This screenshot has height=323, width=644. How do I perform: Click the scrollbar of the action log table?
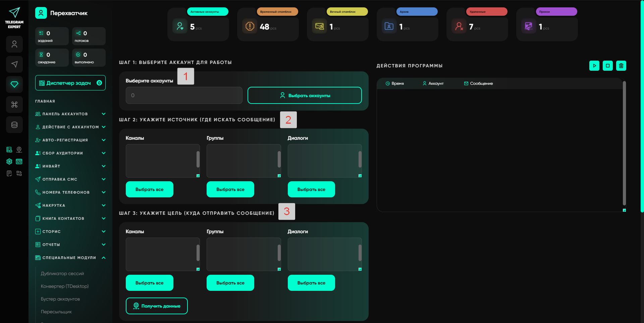(x=624, y=144)
